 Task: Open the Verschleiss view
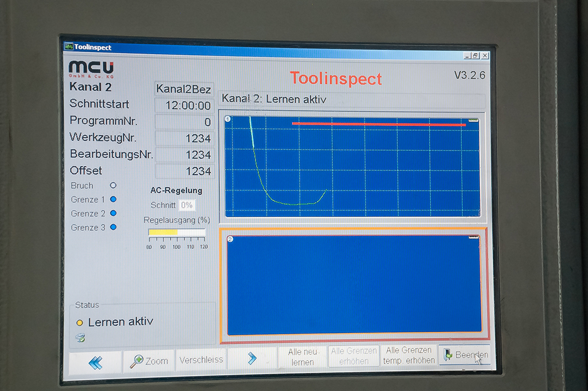201,360
